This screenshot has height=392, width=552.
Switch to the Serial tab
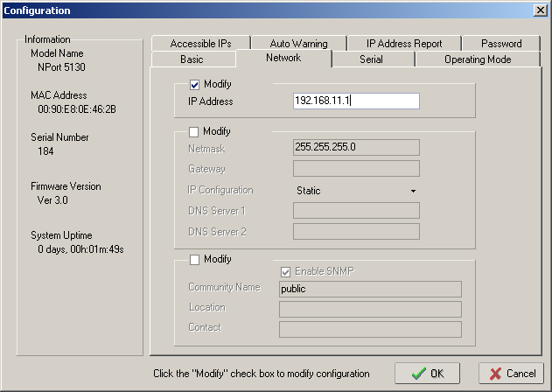(x=371, y=59)
